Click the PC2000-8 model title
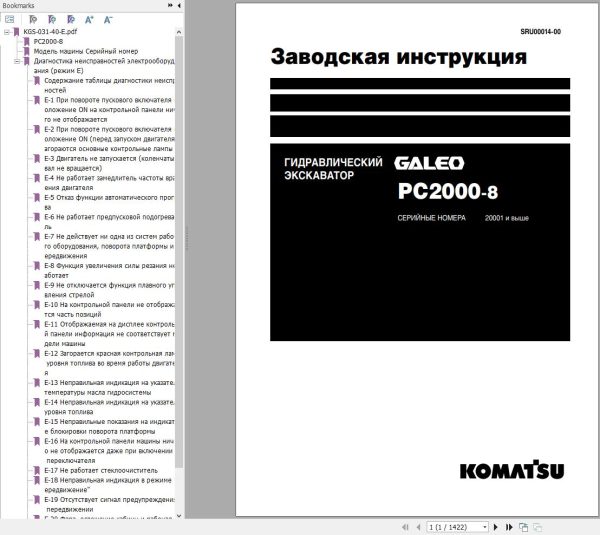 coord(448,191)
